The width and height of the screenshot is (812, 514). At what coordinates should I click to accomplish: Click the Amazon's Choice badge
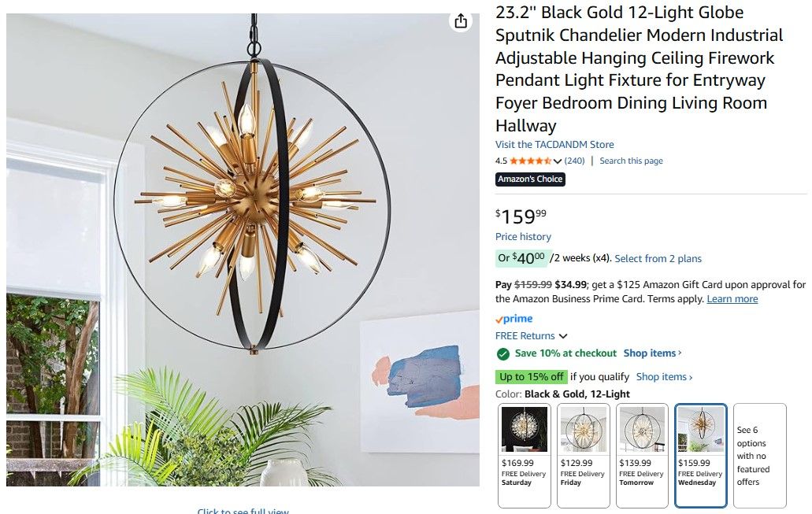point(530,179)
